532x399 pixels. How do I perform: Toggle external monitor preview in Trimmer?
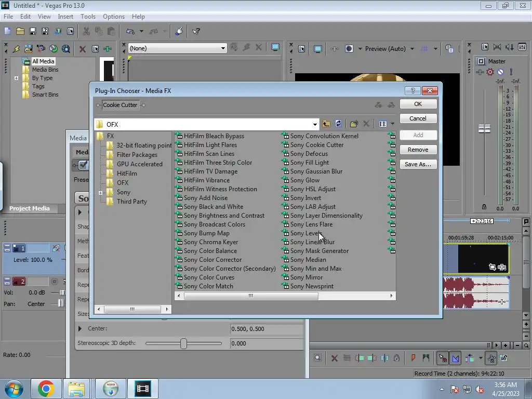coord(275,47)
